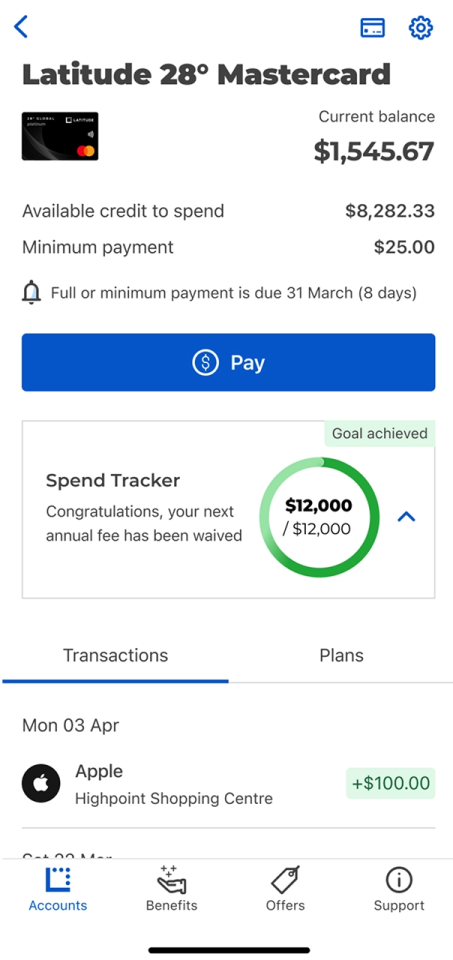This screenshot has height=960, width=453.
Task: Open settings via the gear icon
Action: [x=421, y=28]
